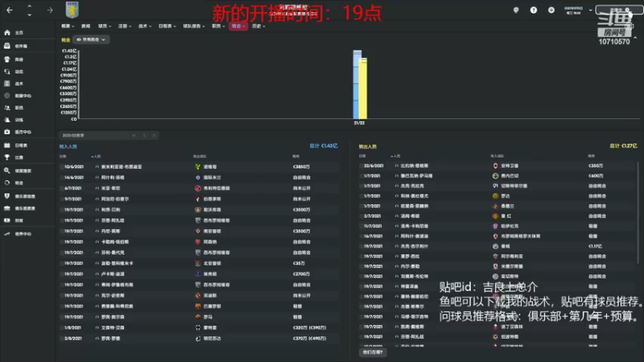The height and width of the screenshot is (362, 644).
Task: Open the 比赛 trophy icon in sidebar
Action: pos(7,157)
